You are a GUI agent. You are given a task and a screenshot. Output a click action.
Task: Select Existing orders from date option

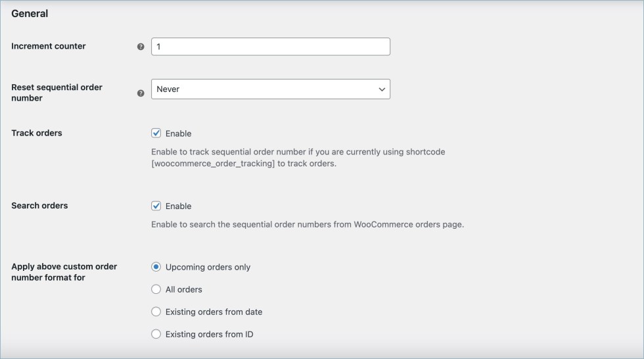tap(156, 312)
